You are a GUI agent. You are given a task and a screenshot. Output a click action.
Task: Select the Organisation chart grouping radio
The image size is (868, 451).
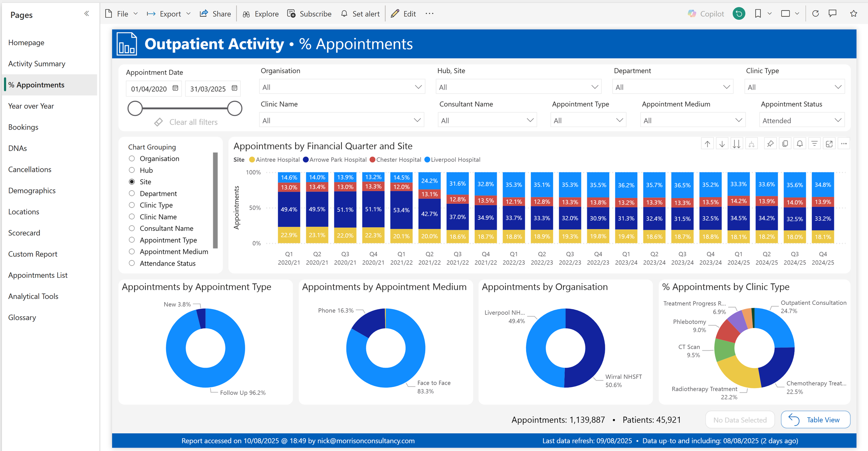point(132,159)
